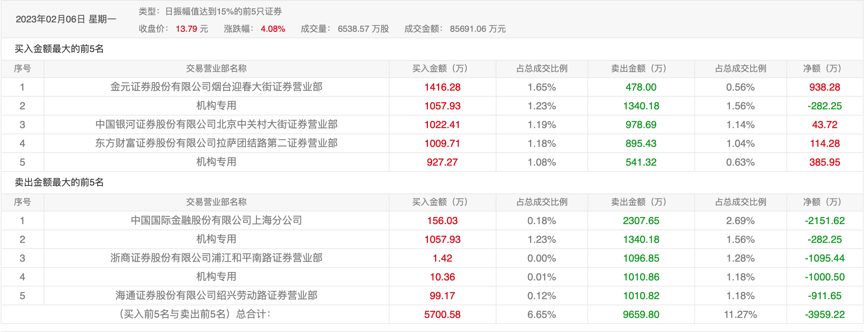Screen dimensions: 868x332
Task: Click the closing price 13.79 元
Action: [192, 29]
